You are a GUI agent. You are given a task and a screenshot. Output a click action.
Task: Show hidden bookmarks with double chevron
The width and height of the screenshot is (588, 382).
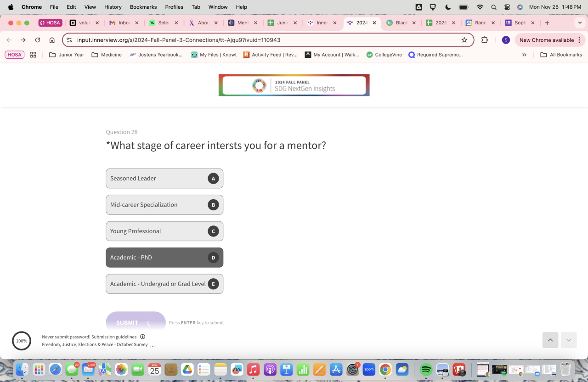pyautogui.click(x=524, y=55)
